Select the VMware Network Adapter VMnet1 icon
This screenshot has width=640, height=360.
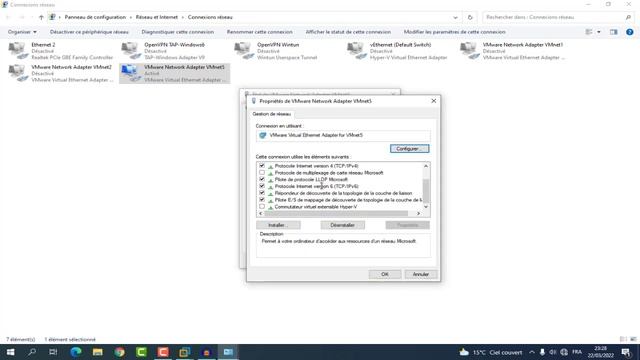(x=470, y=51)
